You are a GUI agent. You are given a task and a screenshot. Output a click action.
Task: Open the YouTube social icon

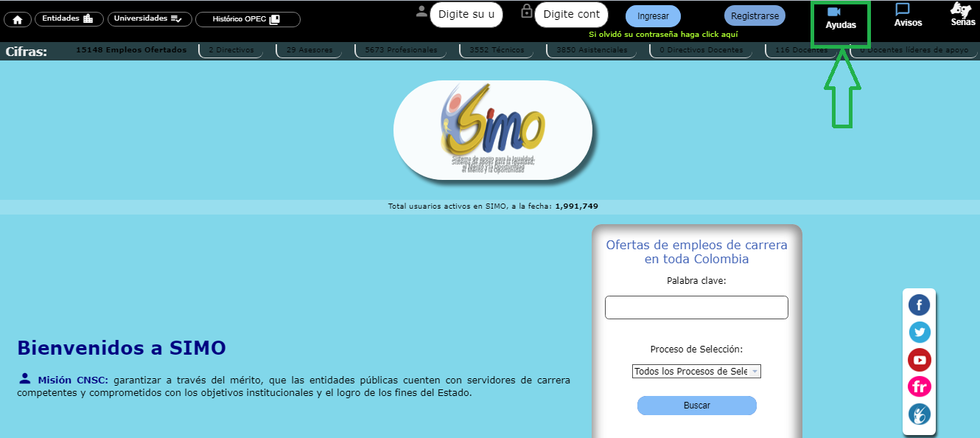click(x=919, y=360)
